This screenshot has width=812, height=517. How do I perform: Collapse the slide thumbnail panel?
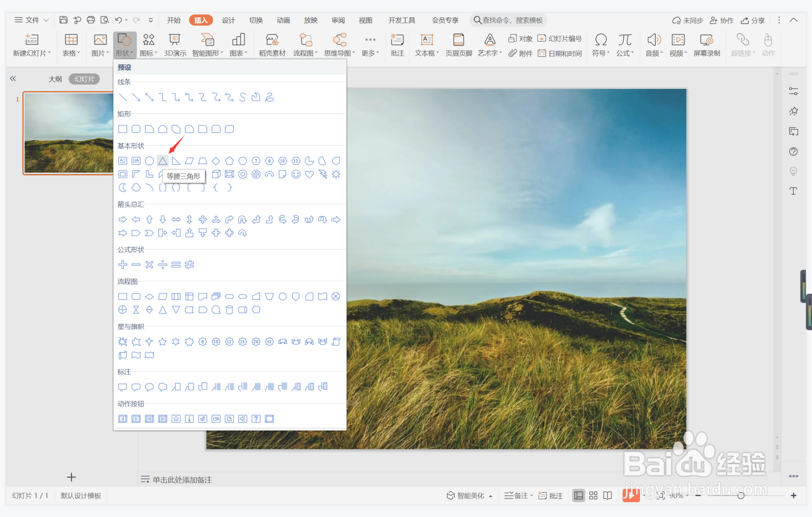pos(13,79)
